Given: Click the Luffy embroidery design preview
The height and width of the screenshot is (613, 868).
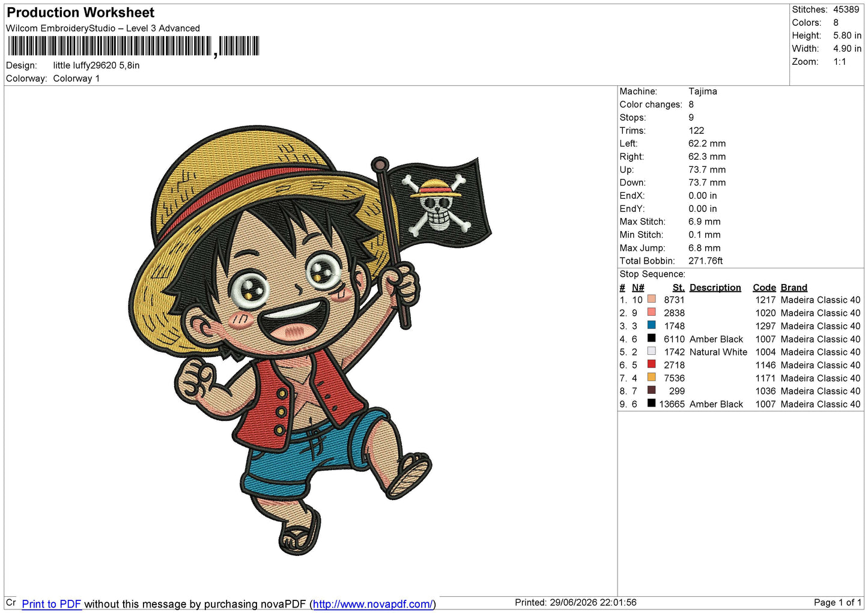Looking at the screenshot, I should pyautogui.click(x=311, y=340).
